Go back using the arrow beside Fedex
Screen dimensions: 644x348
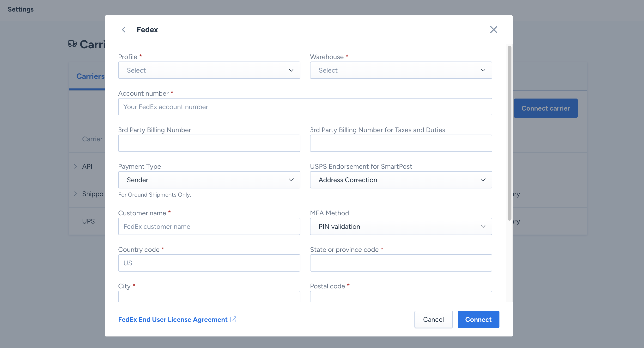(124, 30)
